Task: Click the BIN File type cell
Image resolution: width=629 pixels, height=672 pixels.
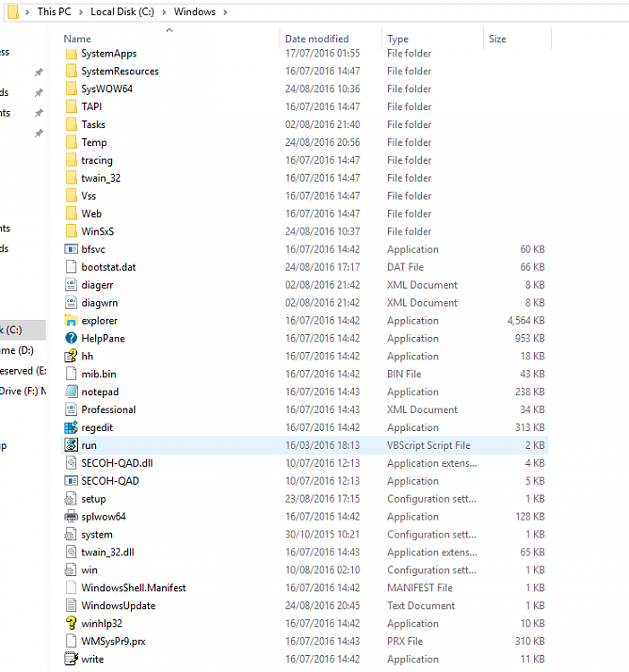Action: (404, 375)
